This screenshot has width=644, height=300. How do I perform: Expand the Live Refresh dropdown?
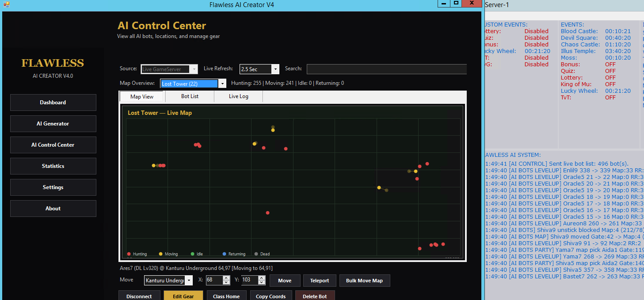pos(275,69)
